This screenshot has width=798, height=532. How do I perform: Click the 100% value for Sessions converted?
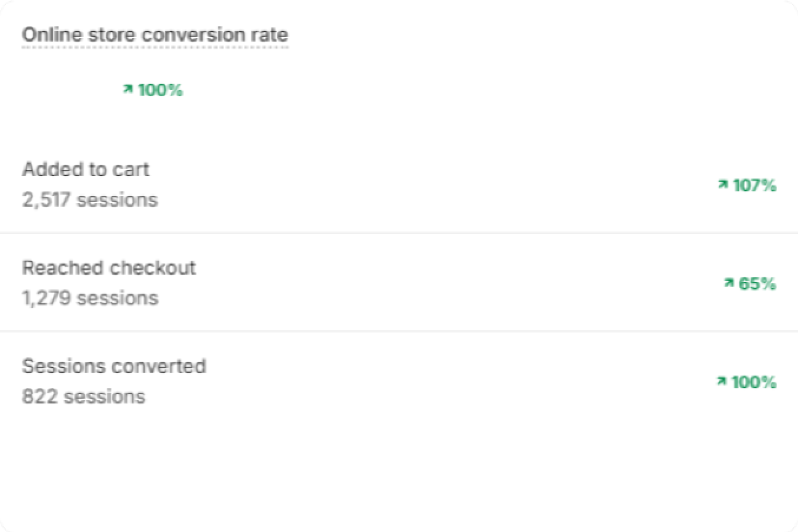pyautogui.click(x=754, y=382)
